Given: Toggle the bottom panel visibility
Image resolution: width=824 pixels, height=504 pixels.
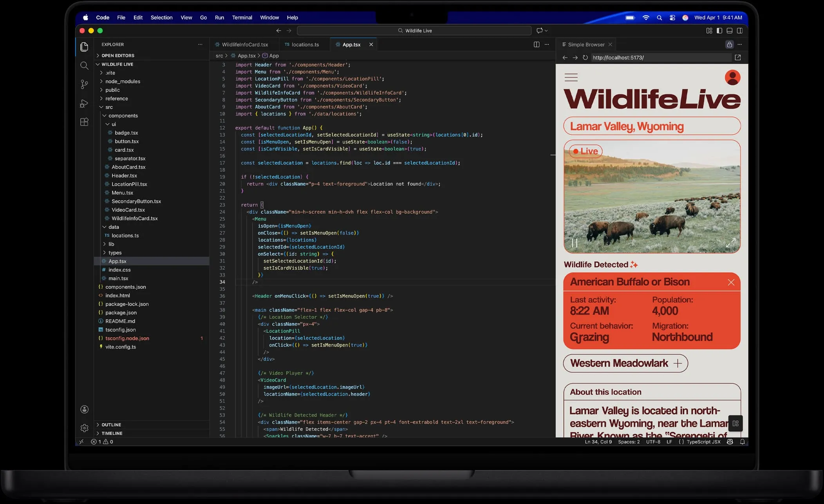Looking at the screenshot, I should click(x=729, y=31).
